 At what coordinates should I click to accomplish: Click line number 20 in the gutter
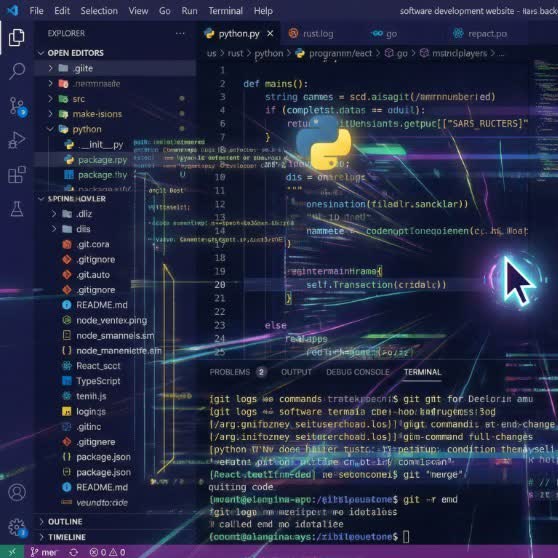(x=220, y=285)
